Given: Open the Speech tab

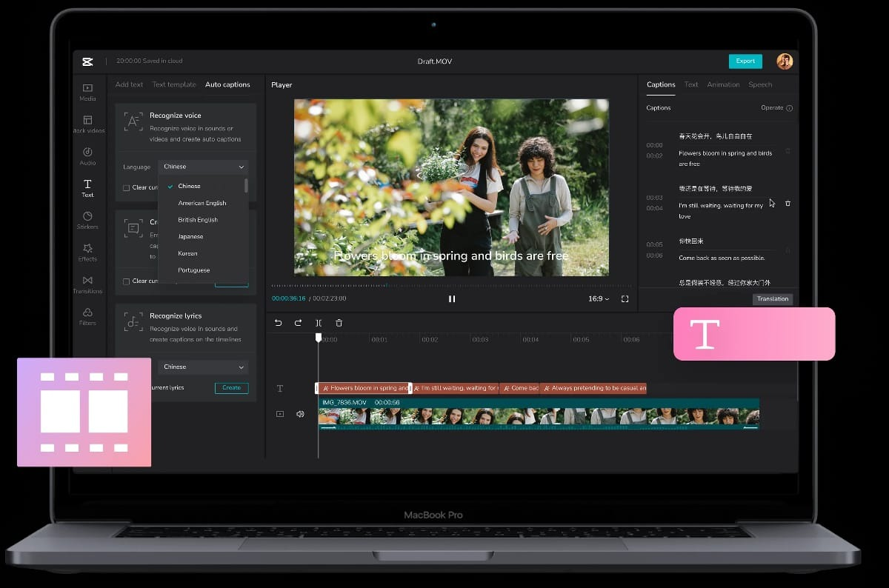Looking at the screenshot, I should [x=760, y=84].
